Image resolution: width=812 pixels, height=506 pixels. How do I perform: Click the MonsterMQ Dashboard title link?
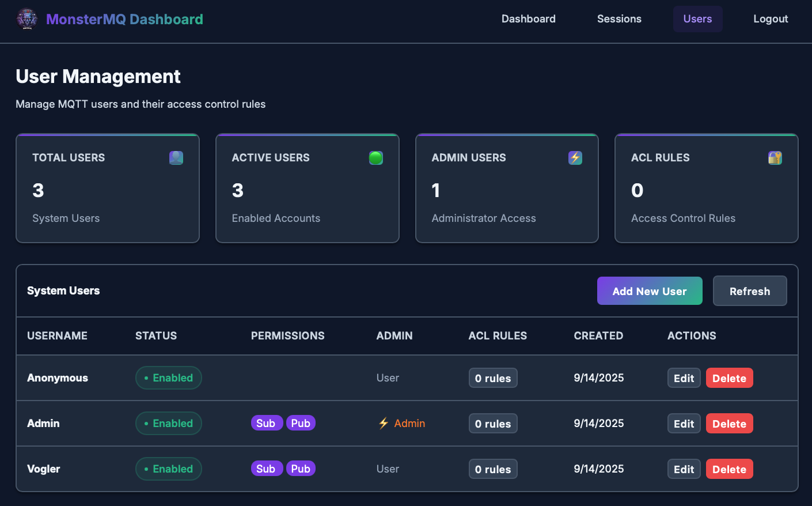[124, 19]
